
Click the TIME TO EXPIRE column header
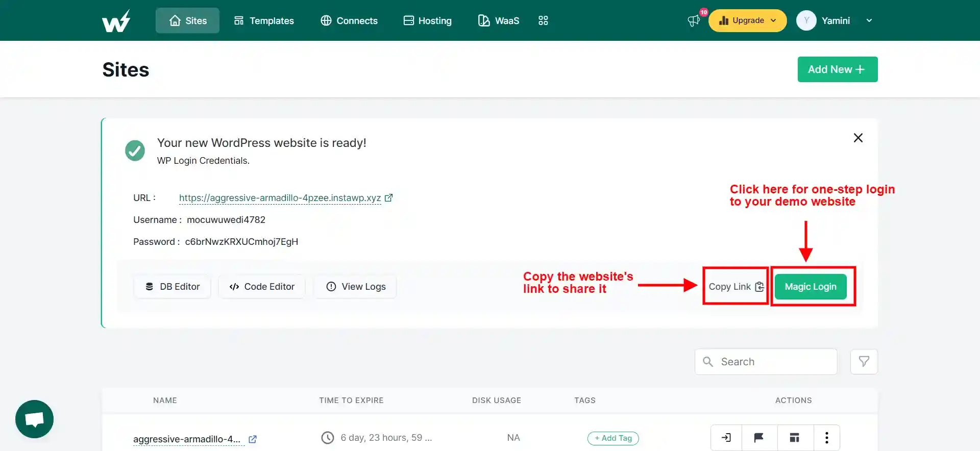pos(351,400)
